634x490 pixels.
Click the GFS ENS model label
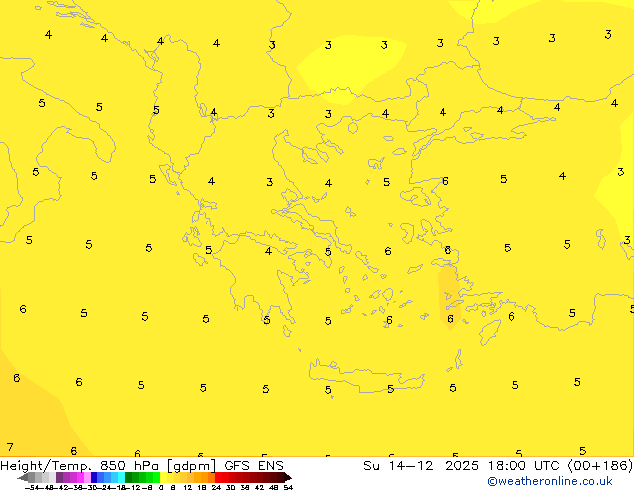point(254,466)
